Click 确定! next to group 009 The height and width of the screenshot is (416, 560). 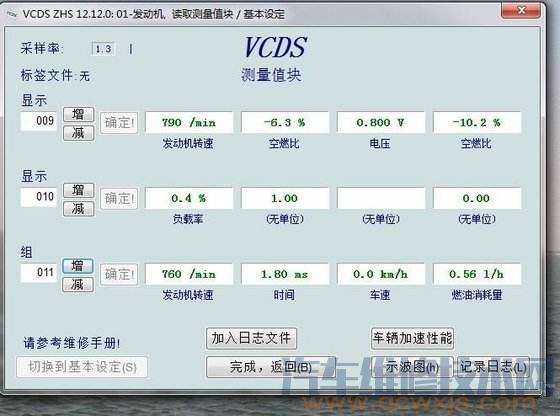(119, 123)
